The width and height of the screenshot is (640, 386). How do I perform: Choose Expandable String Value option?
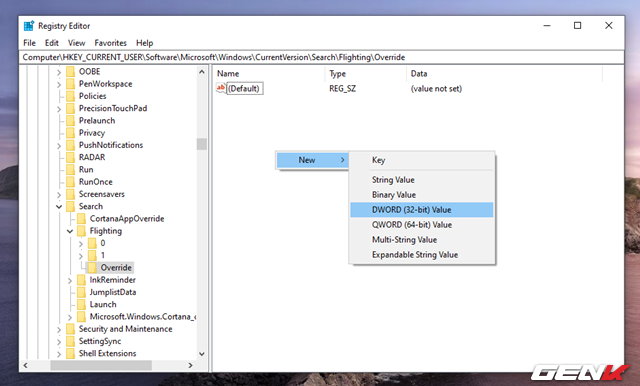click(x=422, y=255)
